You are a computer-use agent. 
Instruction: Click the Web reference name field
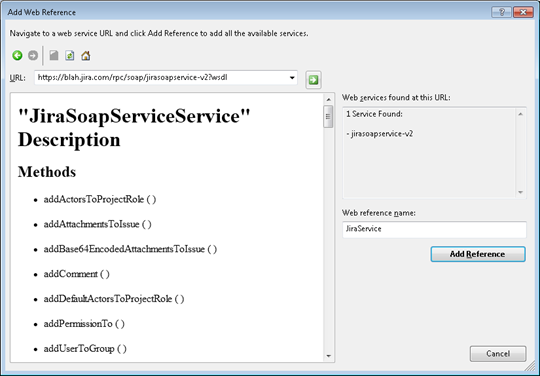click(434, 229)
